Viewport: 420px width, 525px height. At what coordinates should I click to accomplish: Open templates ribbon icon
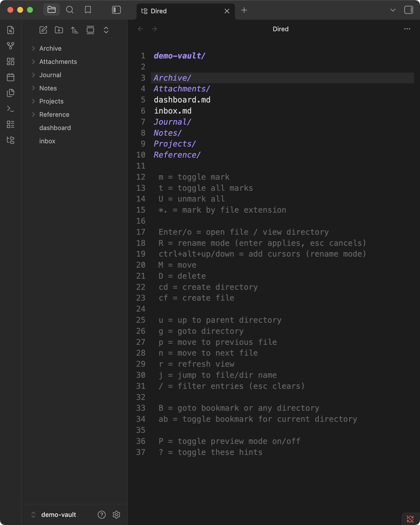pos(11,93)
